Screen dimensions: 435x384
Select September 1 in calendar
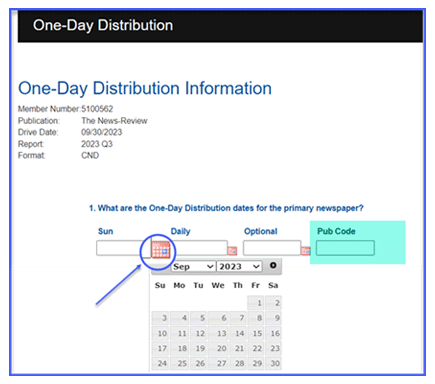coord(256,303)
